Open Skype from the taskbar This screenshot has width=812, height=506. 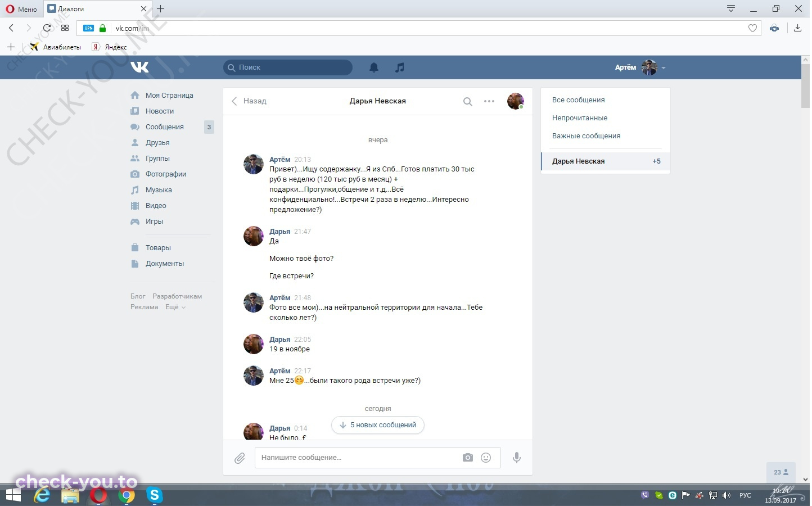coord(154,495)
